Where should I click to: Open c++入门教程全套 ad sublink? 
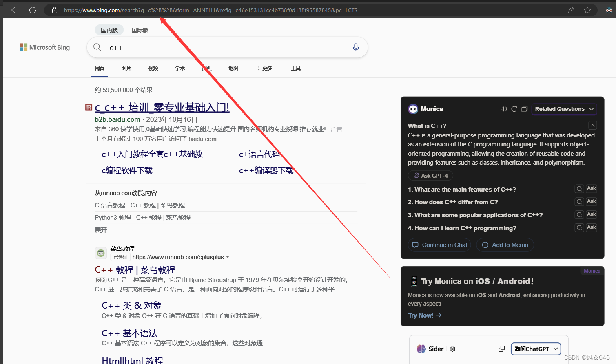(152, 154)
